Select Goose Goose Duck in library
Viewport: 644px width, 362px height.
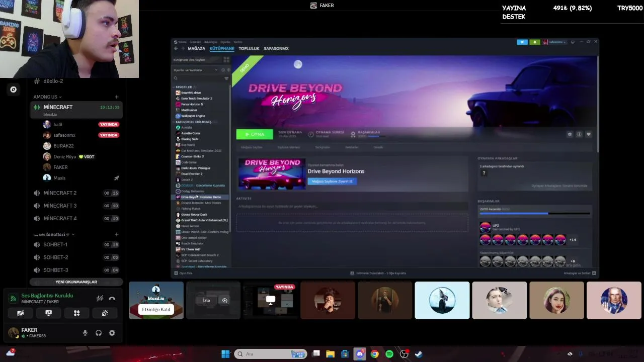(194, 215)
